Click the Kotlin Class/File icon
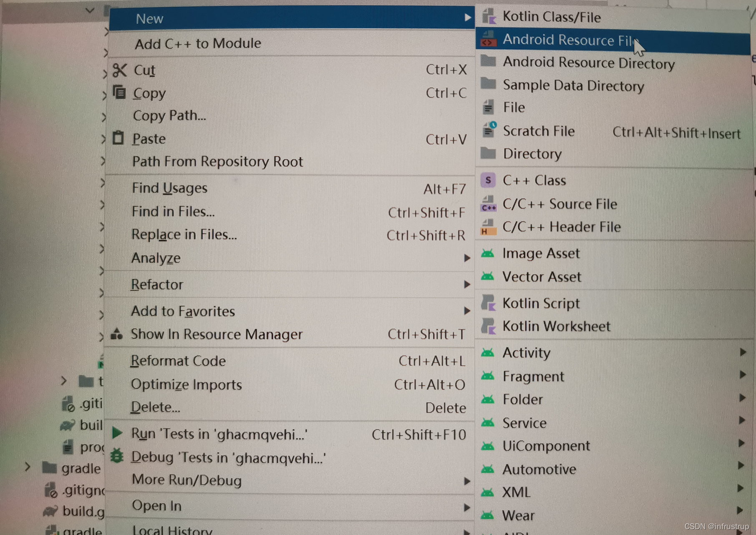756x535 pixels. point(489,17)
